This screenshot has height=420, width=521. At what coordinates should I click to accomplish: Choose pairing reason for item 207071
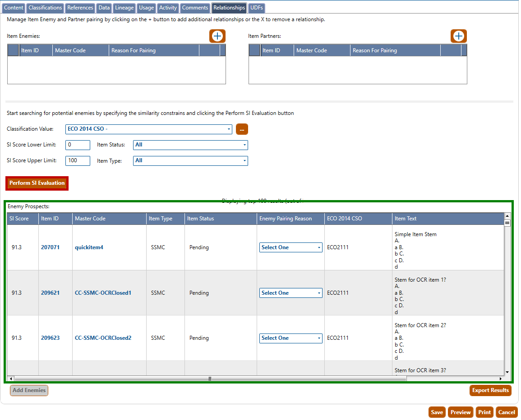point(290,247)
